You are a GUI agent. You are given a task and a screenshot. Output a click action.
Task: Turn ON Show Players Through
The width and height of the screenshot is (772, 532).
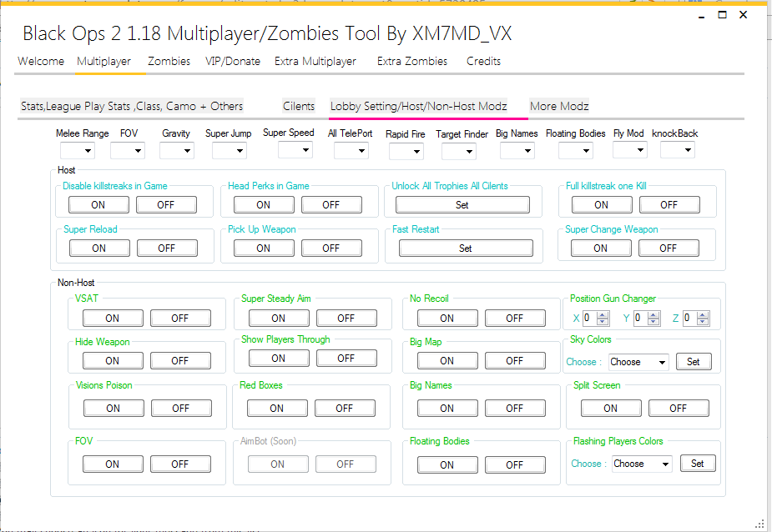click(279, 359)
